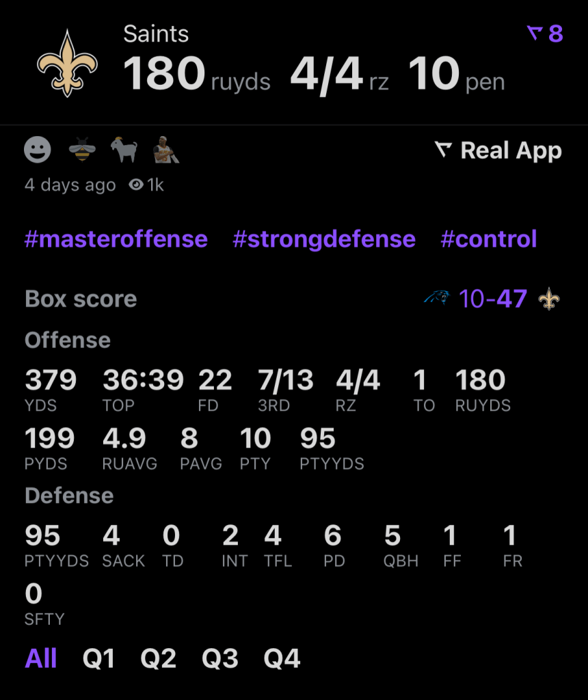
Task: Tap the bee emoji reaction
Action: coord(81,149)
